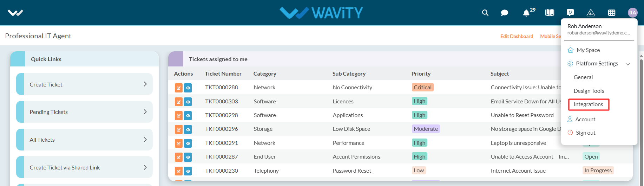View ticket TKT0000291 with blue eye icon

(188, 143)
